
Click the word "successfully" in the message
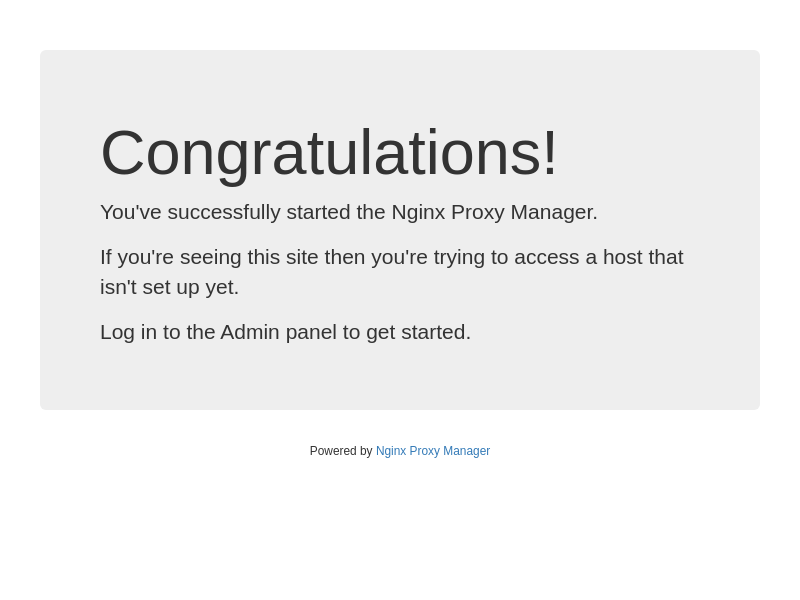[224, 212]
